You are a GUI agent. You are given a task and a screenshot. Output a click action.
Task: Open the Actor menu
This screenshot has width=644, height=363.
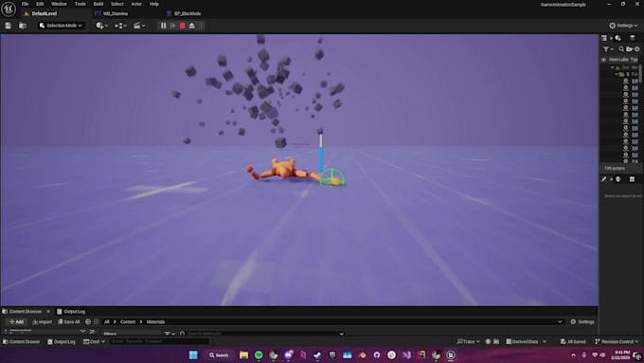tap(136, 4)
